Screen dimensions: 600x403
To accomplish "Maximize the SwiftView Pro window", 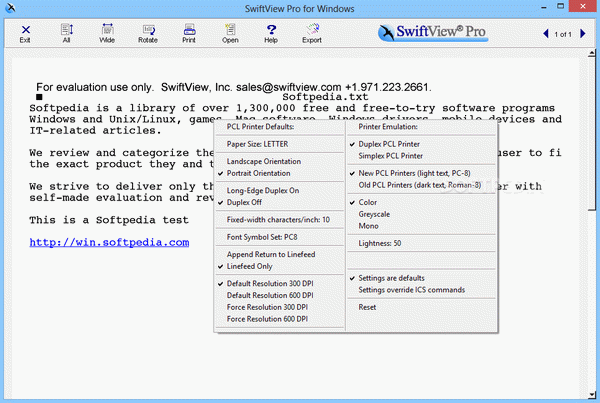I will pyautogui.click(x=561, y=7).
